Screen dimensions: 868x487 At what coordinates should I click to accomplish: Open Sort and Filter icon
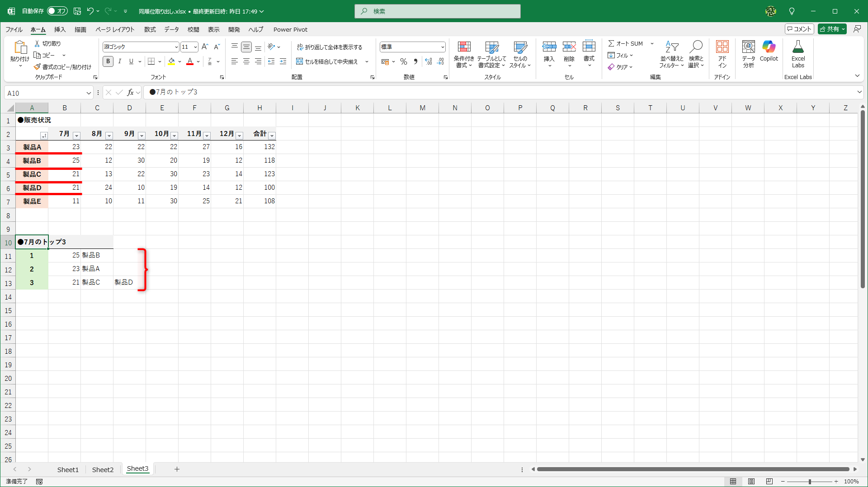click(672, 47)
